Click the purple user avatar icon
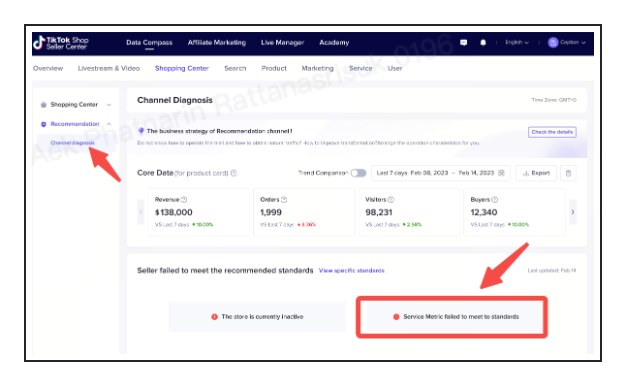This screenshot has height=386, width=626. (x=553, y=42)
